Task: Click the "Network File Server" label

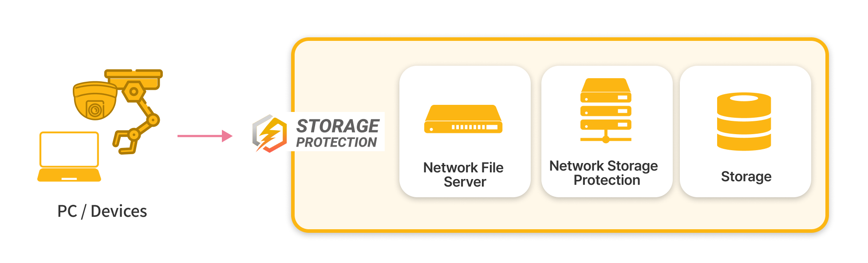Action: tap(463, 175)
